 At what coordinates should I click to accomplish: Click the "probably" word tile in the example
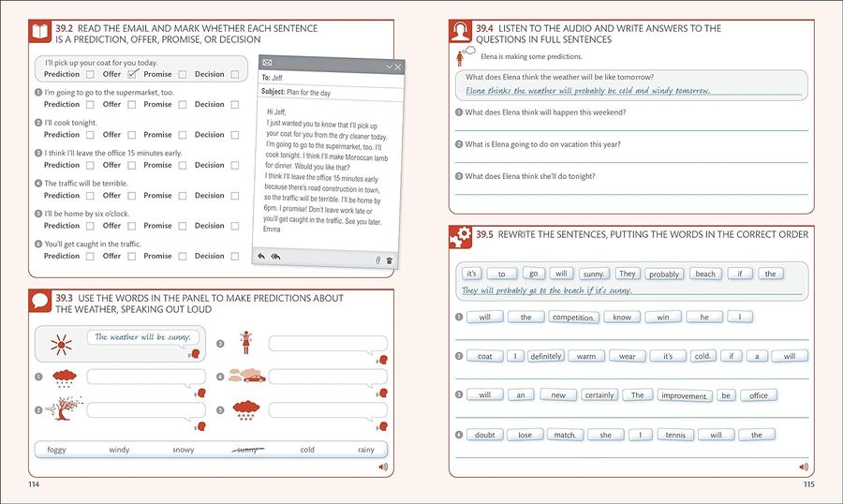point(664,274)
